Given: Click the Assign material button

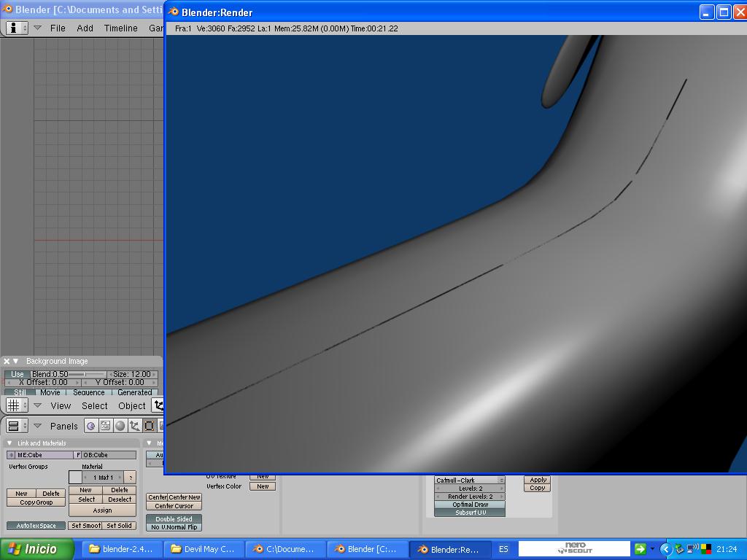Looking at the screenshot, I should point(102,510).
